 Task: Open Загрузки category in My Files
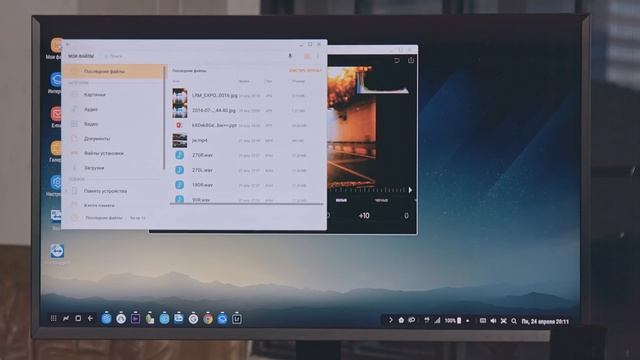[113, 168]
